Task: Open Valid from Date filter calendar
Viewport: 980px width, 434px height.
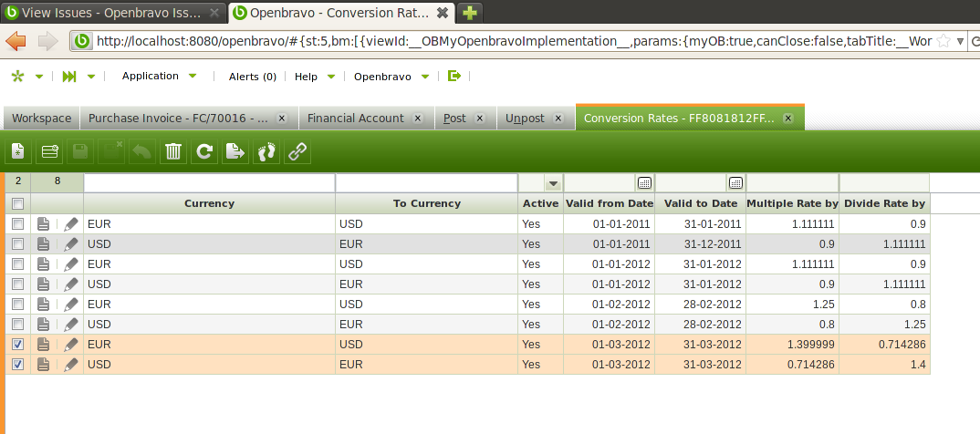Action: [x=644, y=183]
